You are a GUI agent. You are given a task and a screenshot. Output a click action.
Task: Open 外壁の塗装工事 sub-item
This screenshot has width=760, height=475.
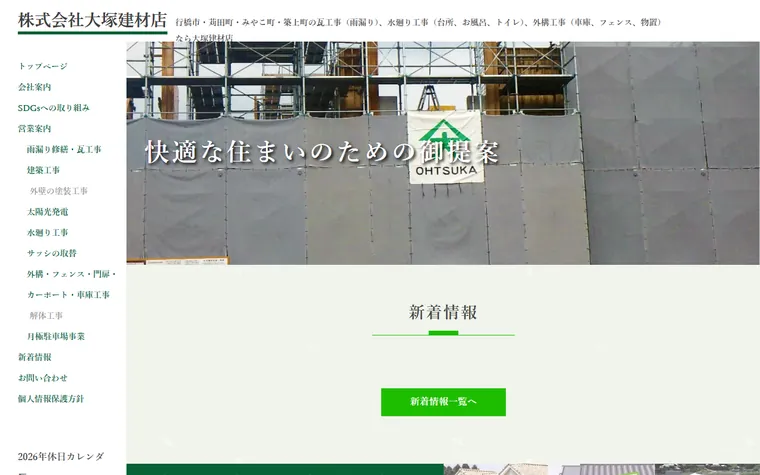point(59,191)
